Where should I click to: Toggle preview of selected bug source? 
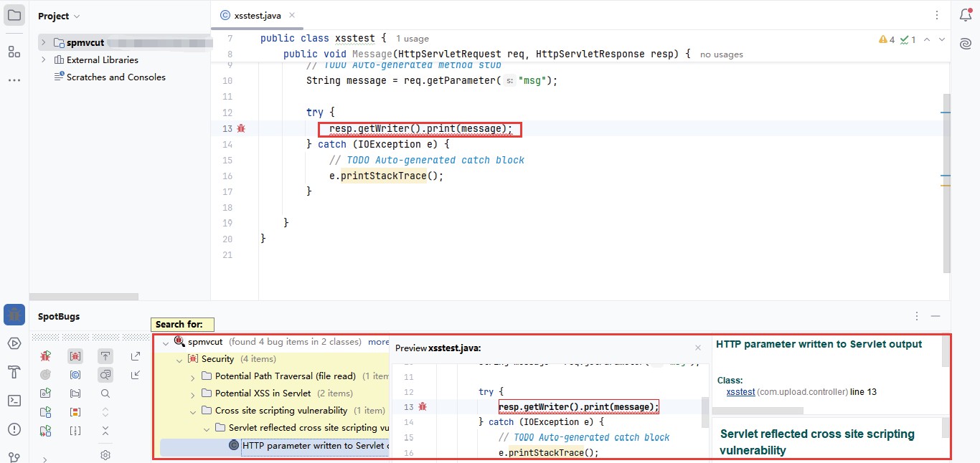(105, 374)
